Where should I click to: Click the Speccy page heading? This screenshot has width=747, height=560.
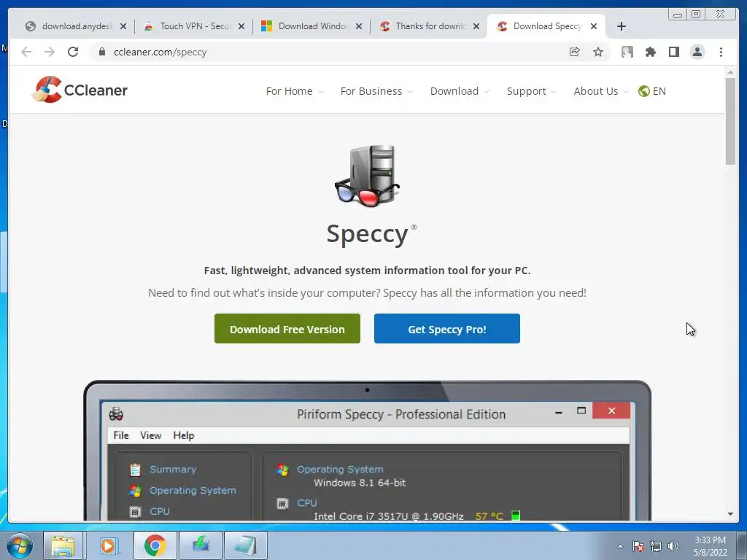pos(371,234)
